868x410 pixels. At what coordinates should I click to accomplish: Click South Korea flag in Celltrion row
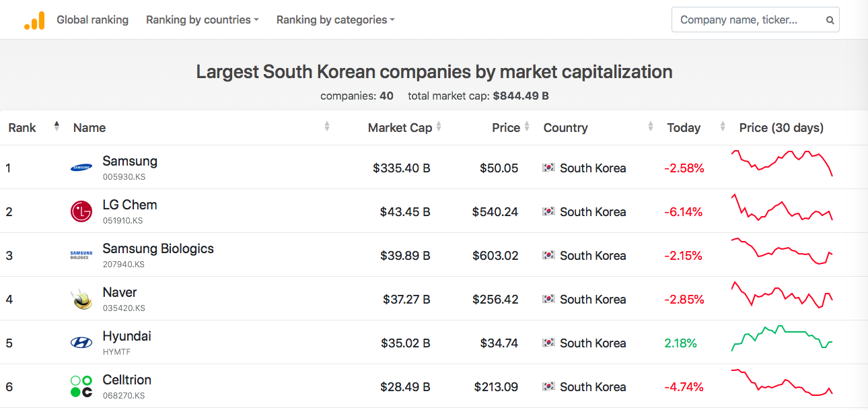[548, 386]
